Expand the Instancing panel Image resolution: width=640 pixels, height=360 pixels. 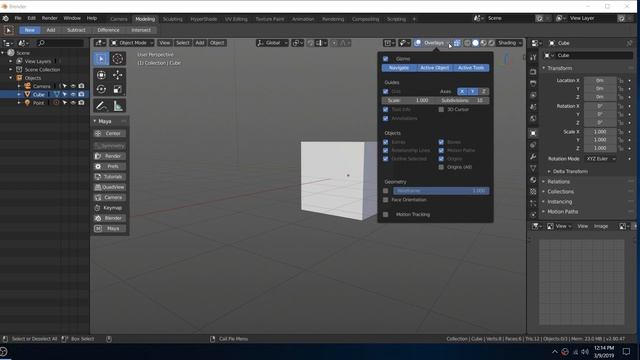560,202
